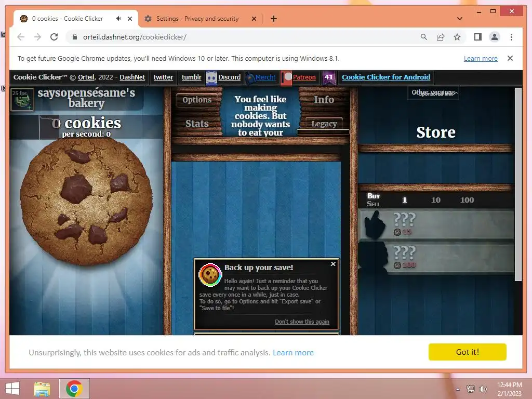532x399 pixels.
Task: Visit the tumblr link
Action: point(191,77)
